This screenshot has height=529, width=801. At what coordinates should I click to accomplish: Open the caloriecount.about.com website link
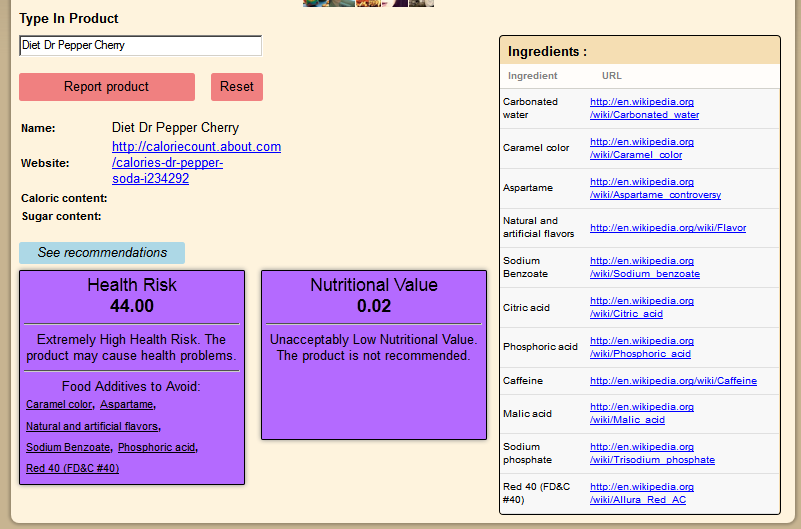(196, 162)
